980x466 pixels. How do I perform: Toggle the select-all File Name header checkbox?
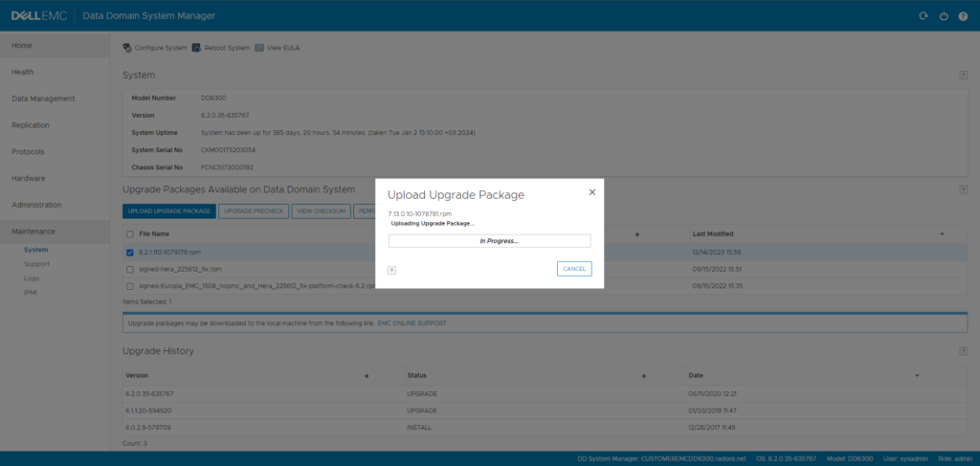pos(130,233)
